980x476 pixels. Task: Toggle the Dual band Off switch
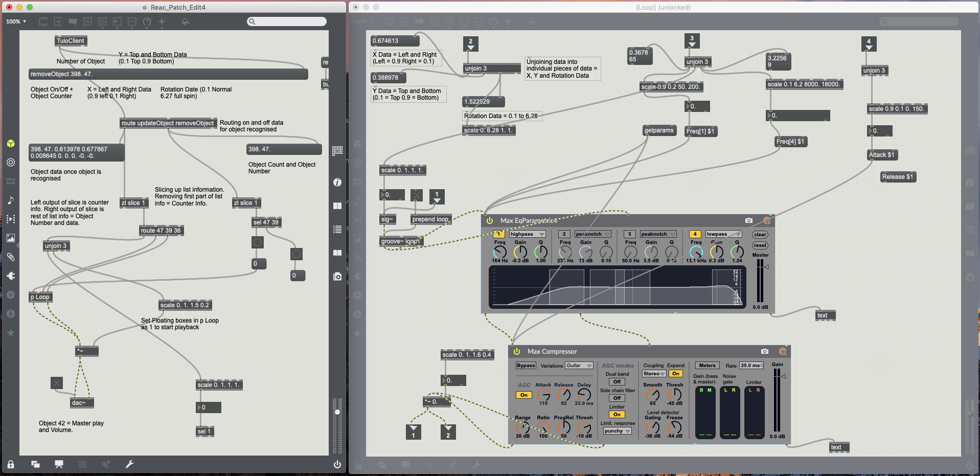(617, 382)
